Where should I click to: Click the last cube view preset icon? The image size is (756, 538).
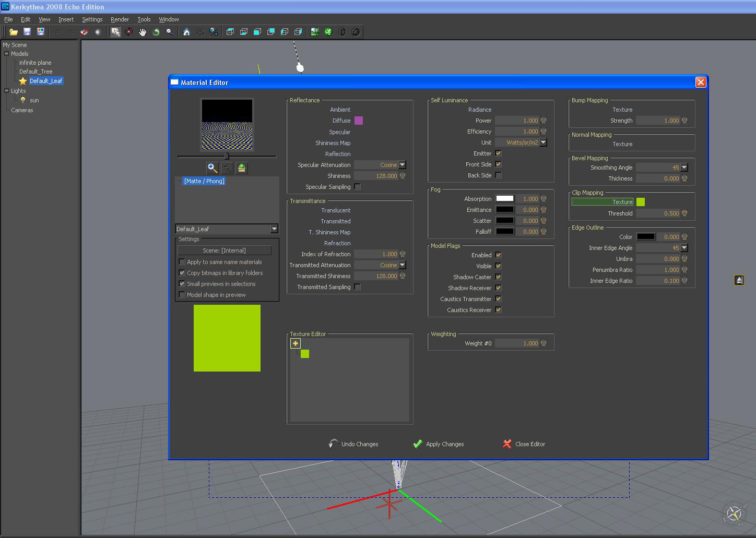click(x=298, y=32)
